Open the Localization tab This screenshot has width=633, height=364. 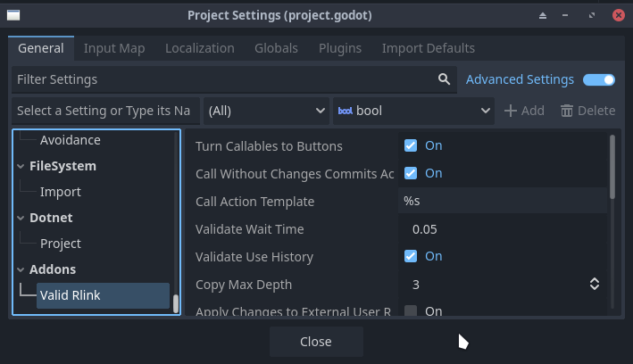click(x=200, y=48)
